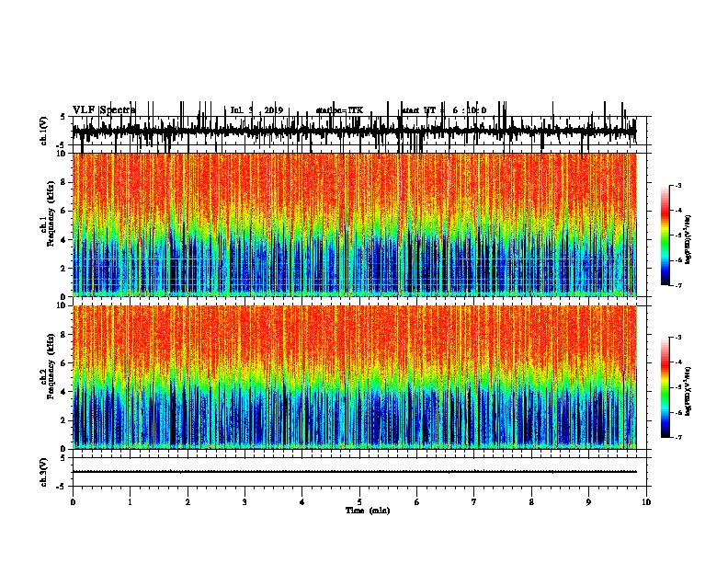Viewport: 728px width, 563px height.
Task: Click the '2' kHz tick on ch.1 spectrogram
Action: point(64,268)
